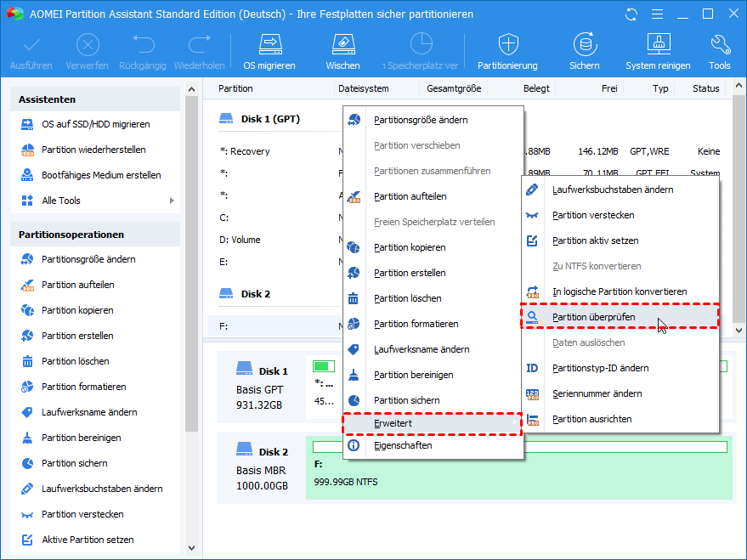The height and width of the screenshot is (560, 747).
Task: Choose Partitionsgröße ändern in context menu
Action: 433,120
